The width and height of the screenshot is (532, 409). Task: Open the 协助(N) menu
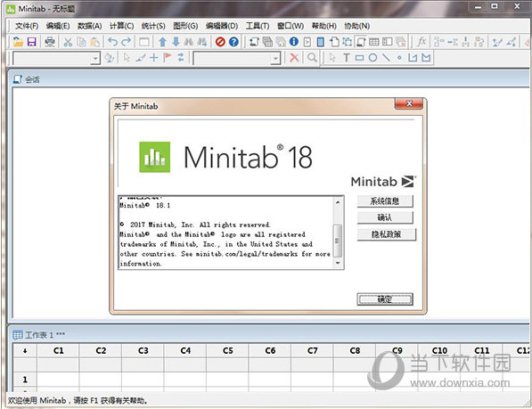pyautogui.click(x=357, y=26)
